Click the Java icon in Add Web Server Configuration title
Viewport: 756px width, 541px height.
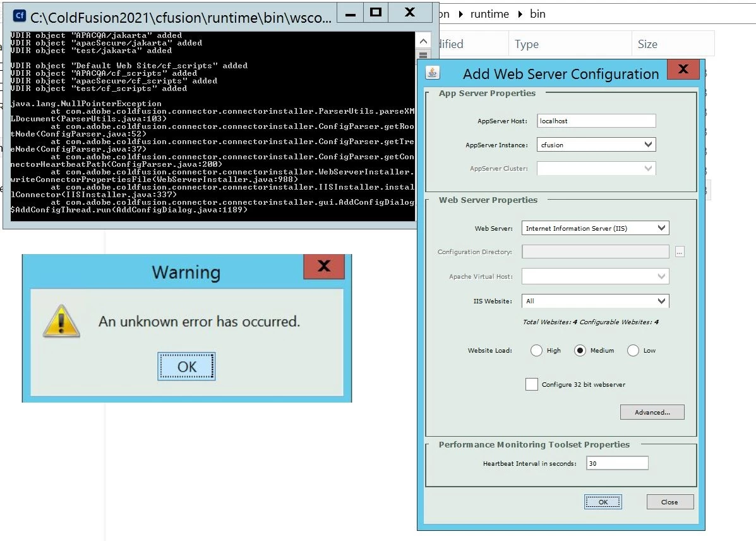pos(433,73)
